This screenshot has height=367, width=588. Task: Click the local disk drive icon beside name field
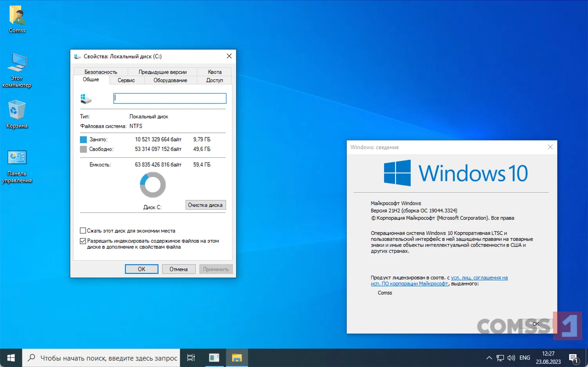pos(86,99)
